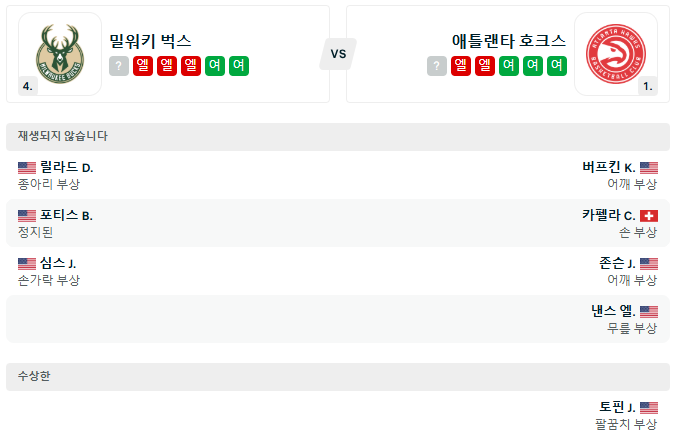Viewport: 675px width, 437px height.
Task: Click the US flag beside 릴라드 D.
Action: point(27,168)
